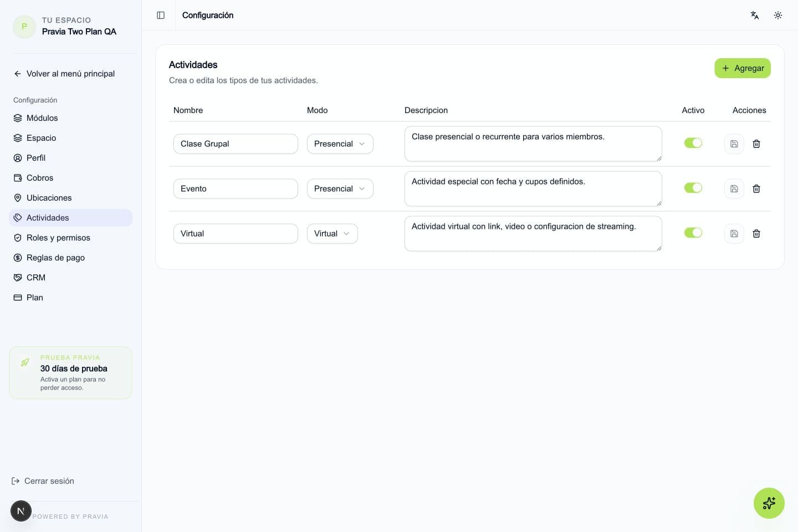Click the Agregar button
Viewport: 798px width, 532px height.
tap(743, 68)
